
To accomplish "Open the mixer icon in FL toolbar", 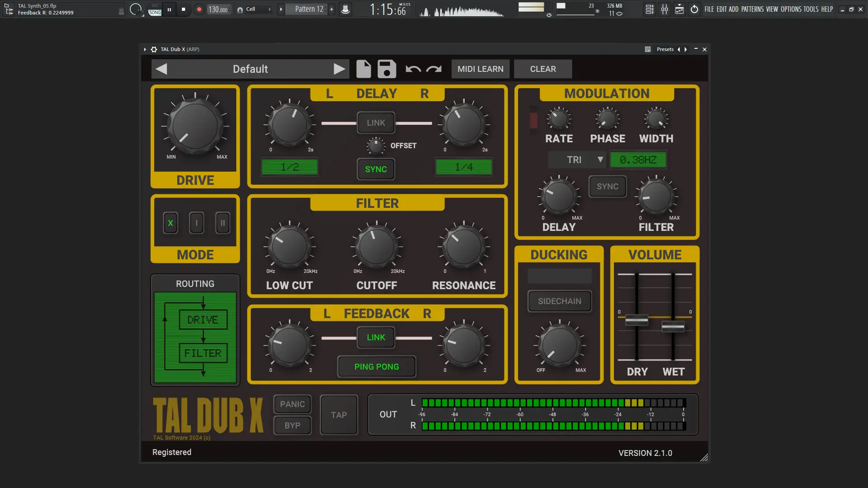I will pos(665,9).
